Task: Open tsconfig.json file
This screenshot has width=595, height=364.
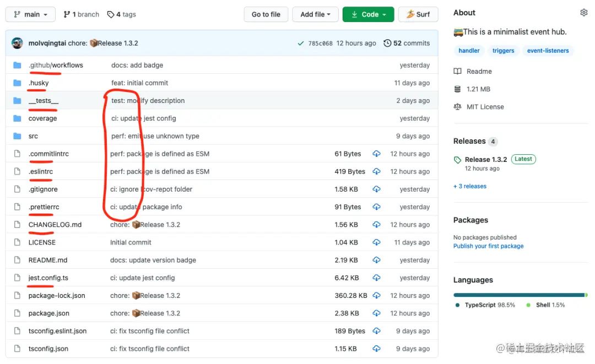Action: 48,349
